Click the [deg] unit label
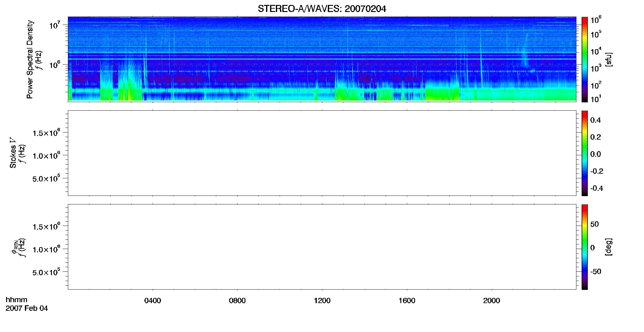Viewport: 644px width, 332px height. click(608, 247)
